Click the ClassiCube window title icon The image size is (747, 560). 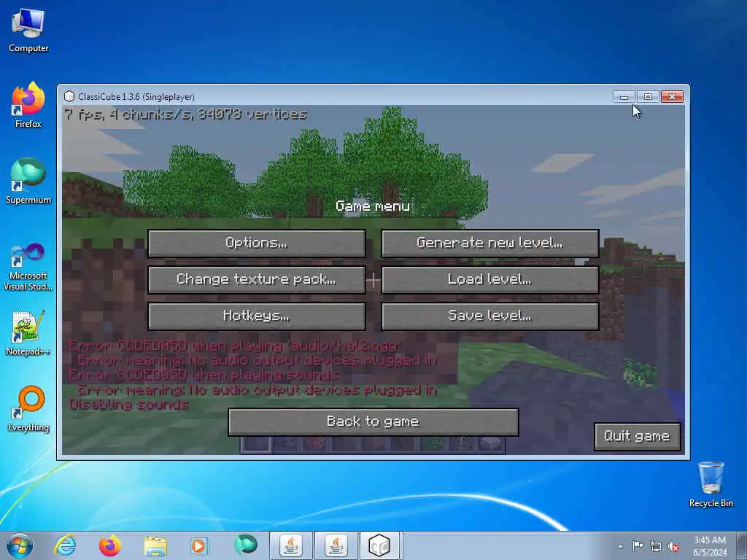point(69,97)
